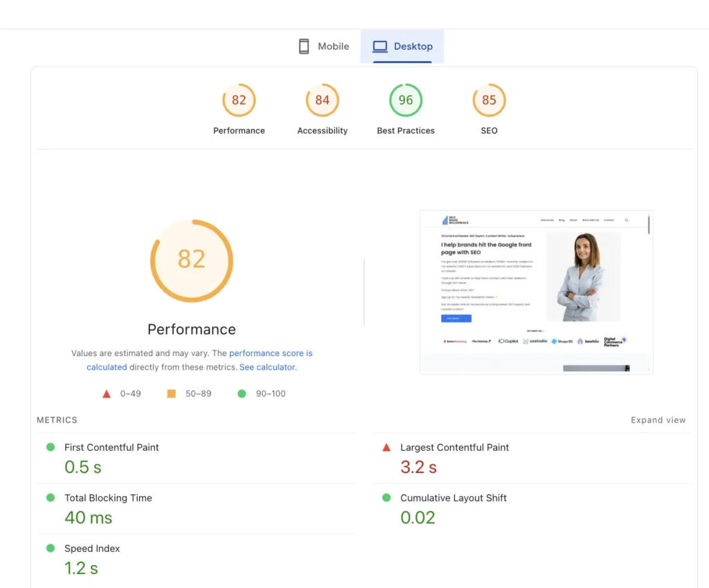Click the performance score is calculated link

(271, 353)
